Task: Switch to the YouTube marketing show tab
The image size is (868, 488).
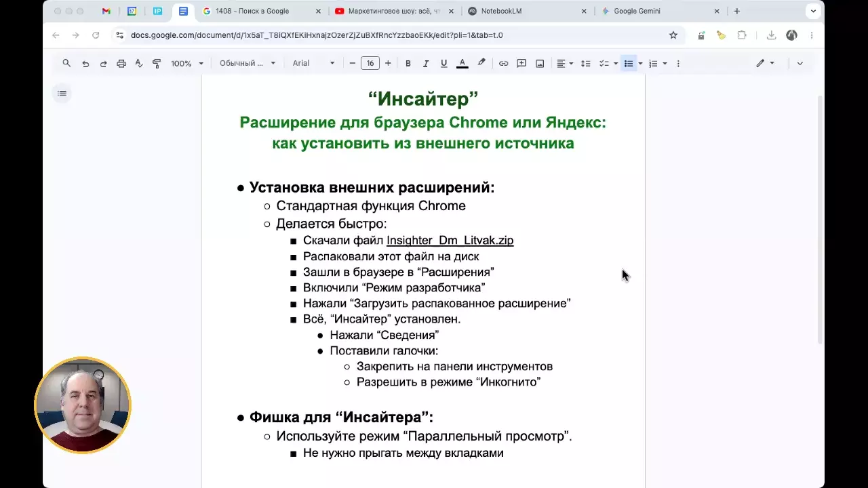Action: point(393,11)
